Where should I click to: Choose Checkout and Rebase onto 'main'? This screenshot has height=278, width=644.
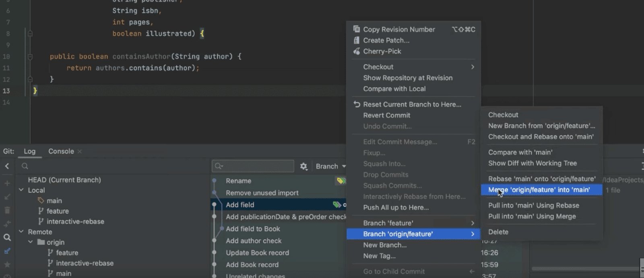[542, 136]
